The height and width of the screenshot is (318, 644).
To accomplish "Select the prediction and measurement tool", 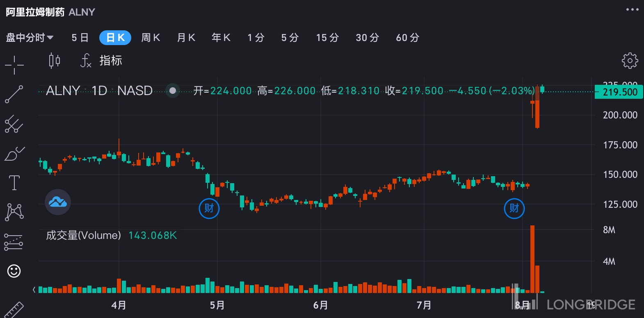I will click(x=14, y=242).
